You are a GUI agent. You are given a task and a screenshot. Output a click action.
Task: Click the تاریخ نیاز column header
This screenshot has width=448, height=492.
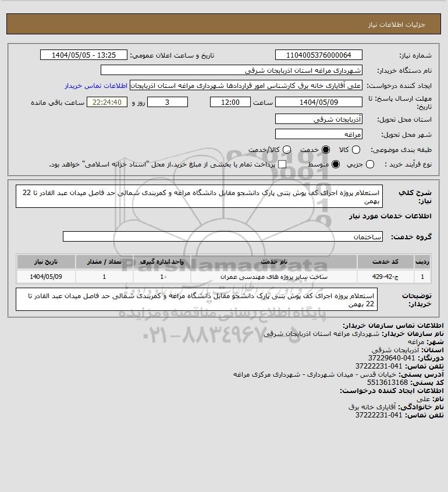(46, 261)
